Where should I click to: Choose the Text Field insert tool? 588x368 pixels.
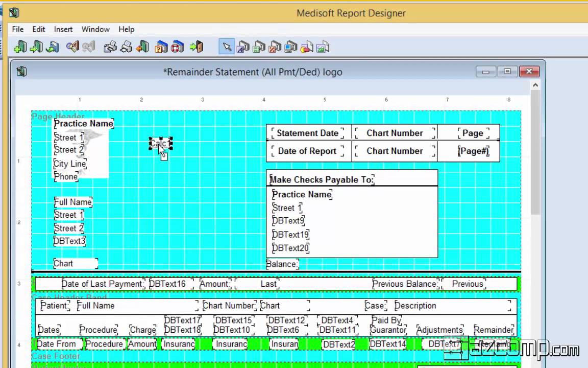242,47
